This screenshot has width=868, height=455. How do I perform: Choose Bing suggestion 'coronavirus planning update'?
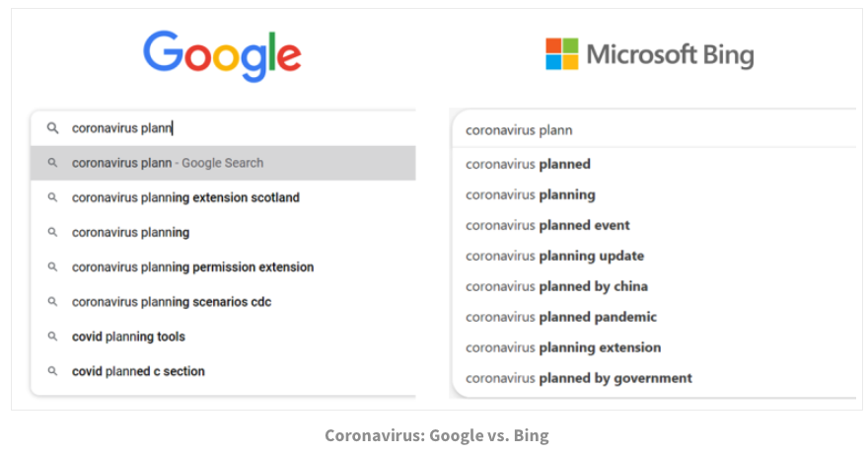click(554, 256)
